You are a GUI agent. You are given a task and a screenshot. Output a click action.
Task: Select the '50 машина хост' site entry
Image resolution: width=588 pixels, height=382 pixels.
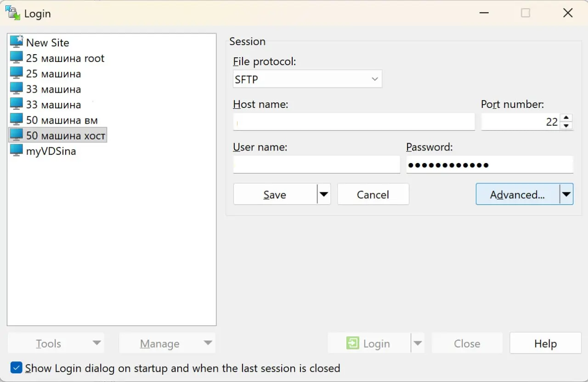point(65,135)
